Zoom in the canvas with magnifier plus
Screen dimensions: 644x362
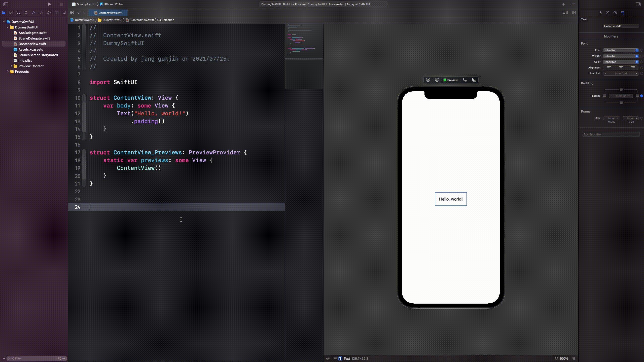(x=574, y=358)
